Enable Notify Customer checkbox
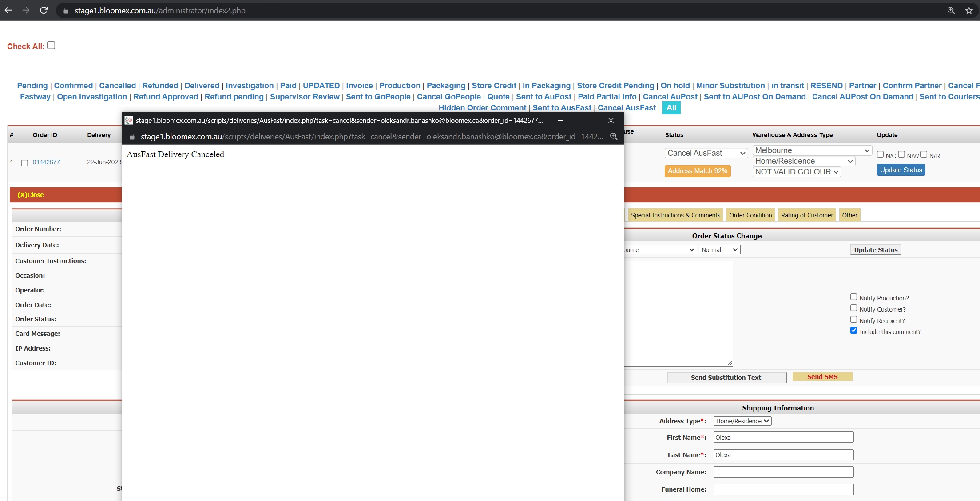This screenshot has height=501, width=980. click(853, 308)
